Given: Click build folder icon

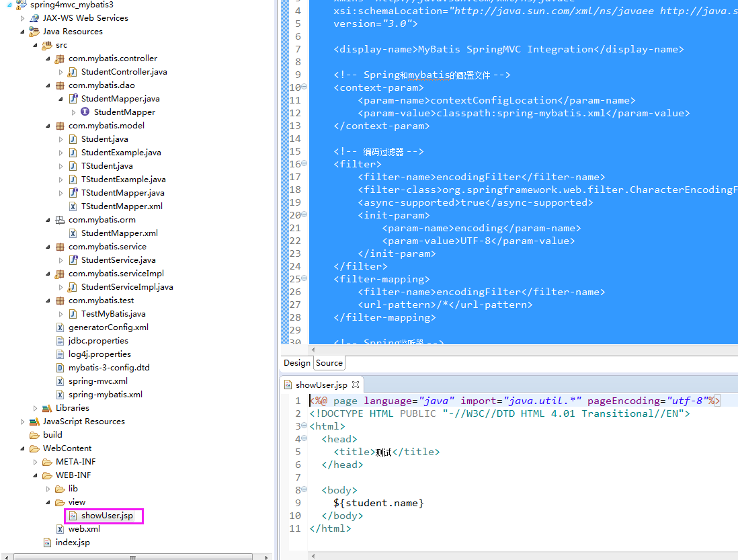Looking at the screenshot, I should tap(34, 435).
